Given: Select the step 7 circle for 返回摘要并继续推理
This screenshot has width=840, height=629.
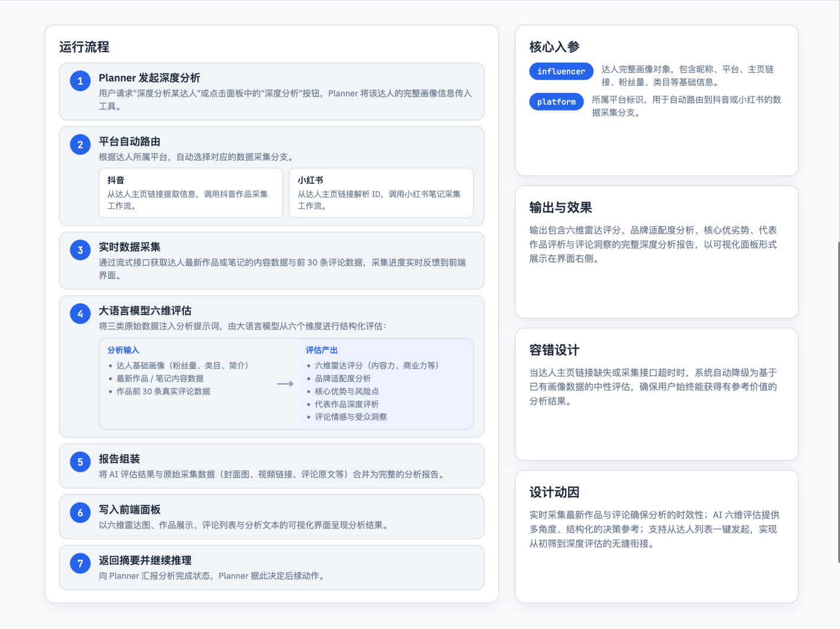Looking at the screenshot, I should pyautogui.click(x=80, y=563).
